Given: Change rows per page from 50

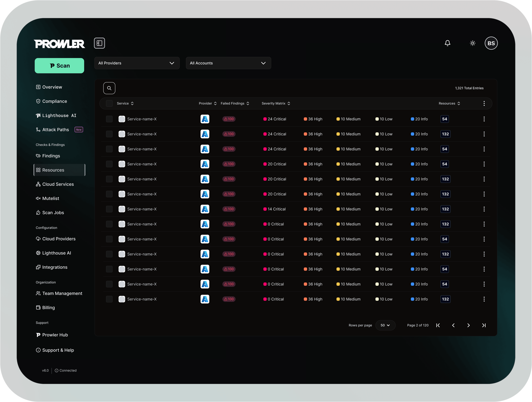Looking at the screenshot, I should pyautogui.click(x=385, y=325).
